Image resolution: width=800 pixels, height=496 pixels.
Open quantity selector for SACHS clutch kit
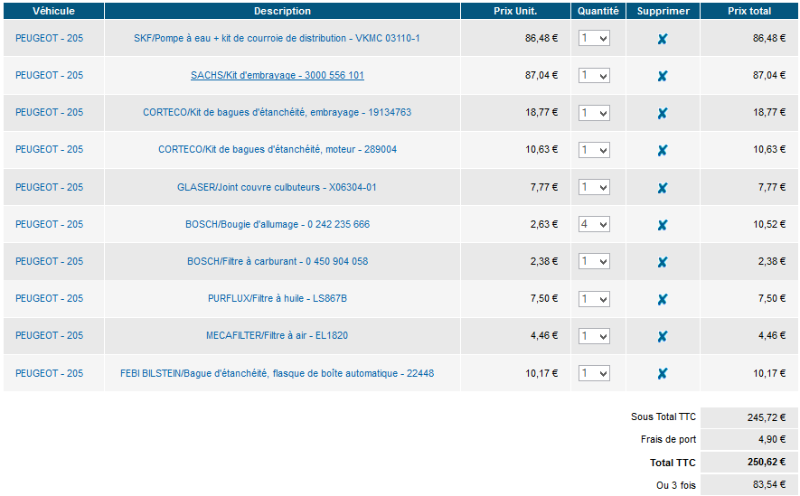click(594, 76)
